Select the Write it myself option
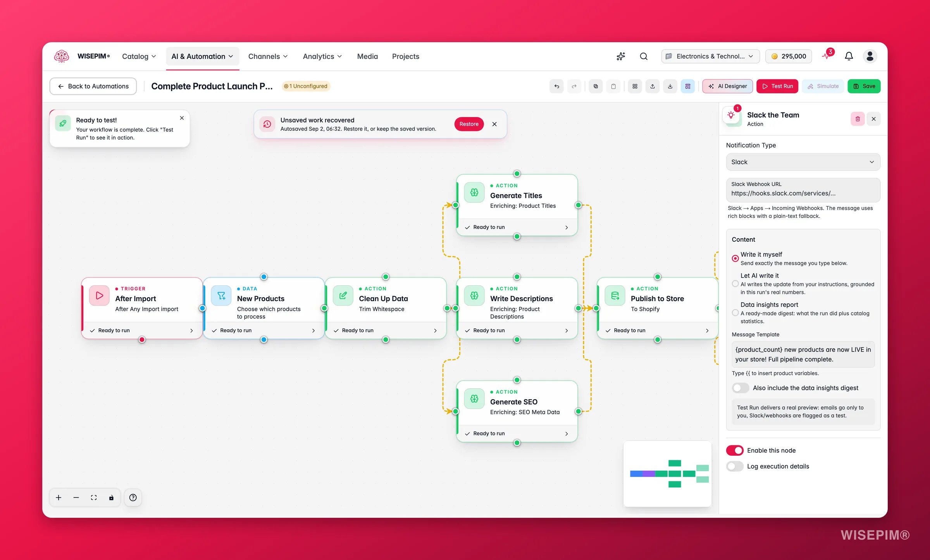The height and width of the screenshot is (560, 930). click(735, 258)
